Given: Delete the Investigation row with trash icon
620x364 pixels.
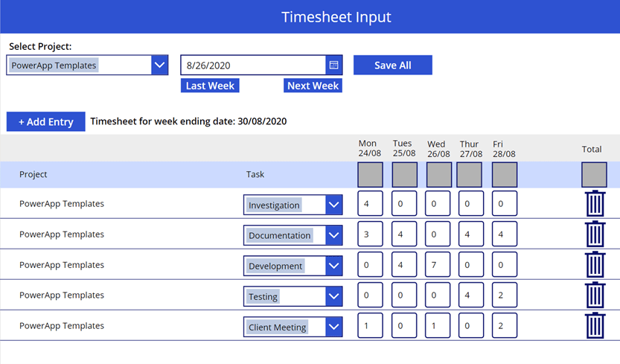Looking at the screenshot, I should pos(595,203).
